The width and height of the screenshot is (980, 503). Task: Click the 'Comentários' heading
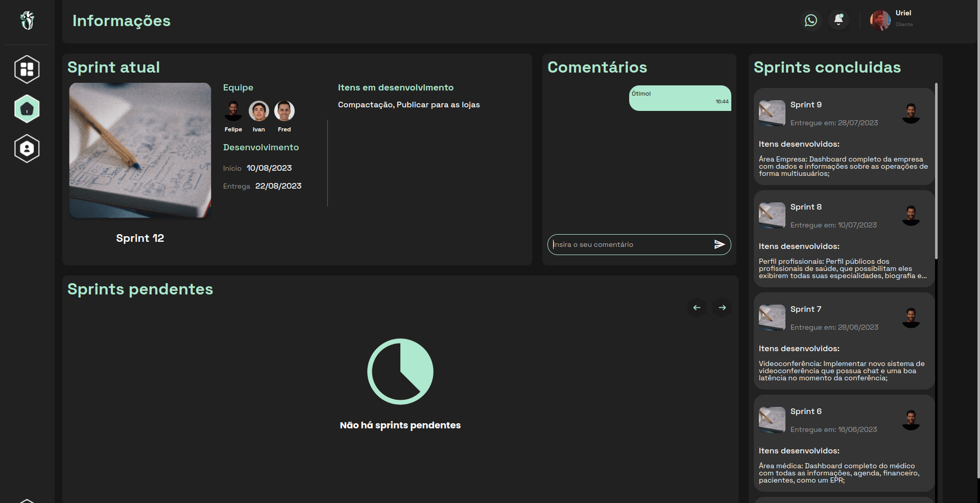point(597,67)
